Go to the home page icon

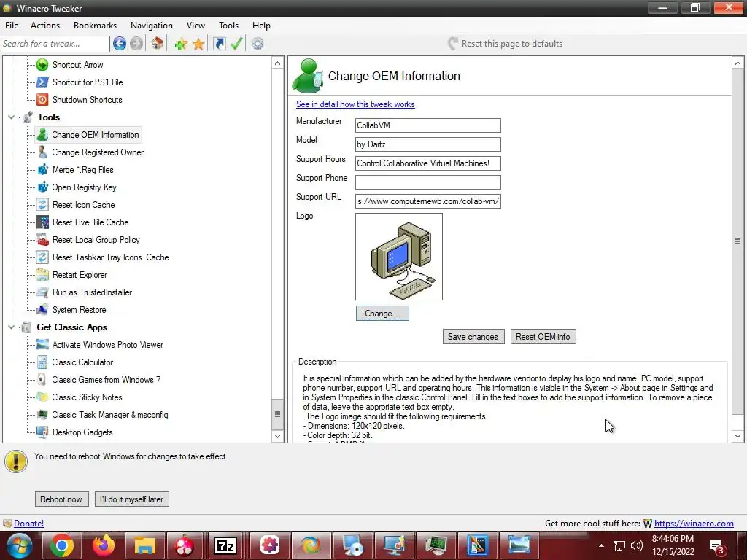tap(158, 44)
